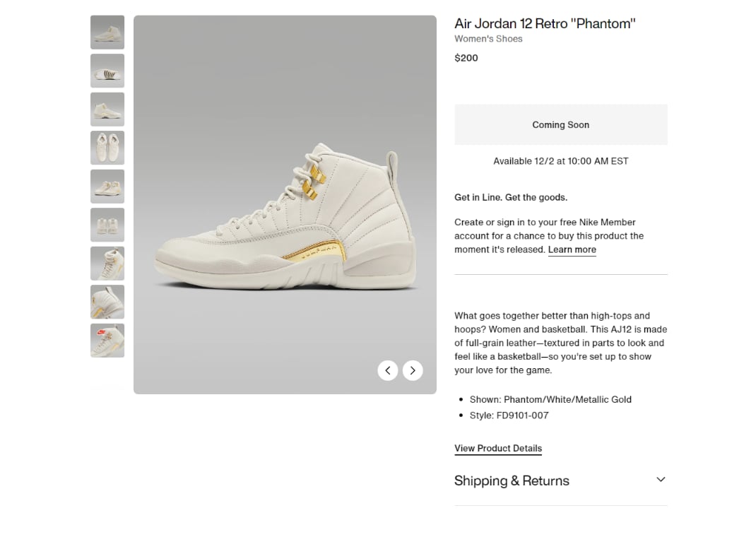View the top-down pair thumbnail

(107, 148)
